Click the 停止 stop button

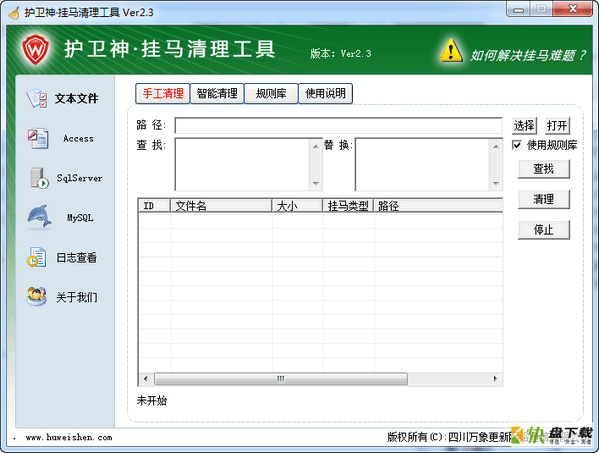544,230
